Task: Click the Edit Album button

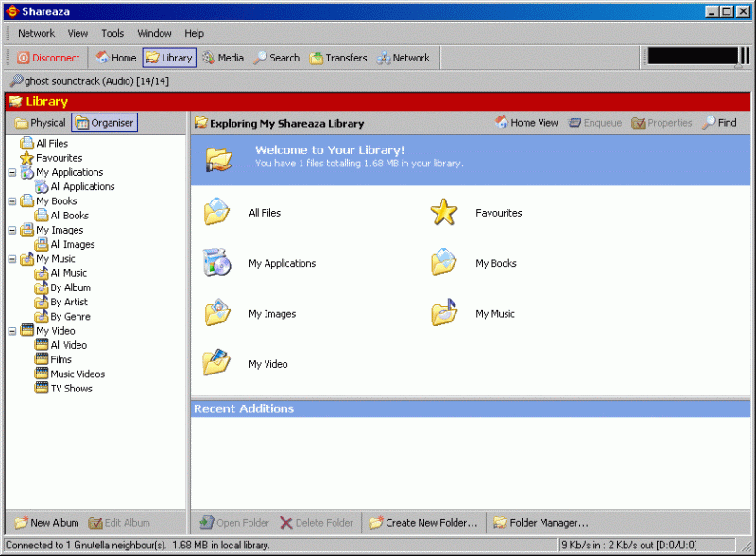Action: click(119, 523)
